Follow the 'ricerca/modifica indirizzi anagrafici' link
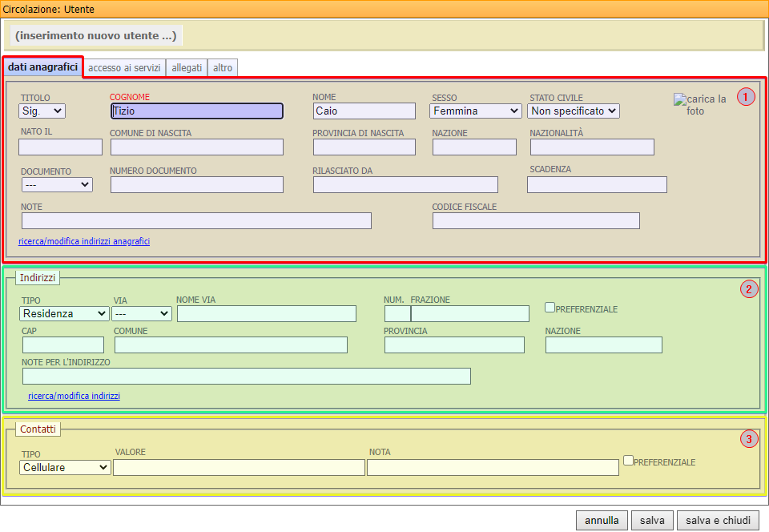Screen dimensions: 769x532 coord(84,241)
